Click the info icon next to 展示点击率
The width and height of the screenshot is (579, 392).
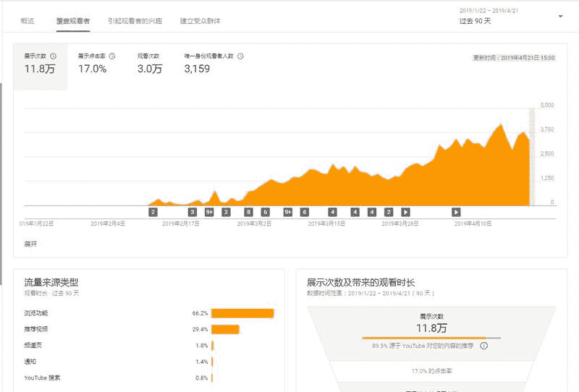[x=112, y=56]
